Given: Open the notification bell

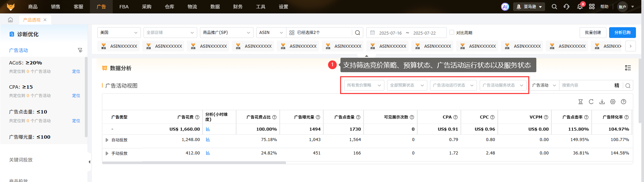Looking at the screenshot, I should coord(580,7).
